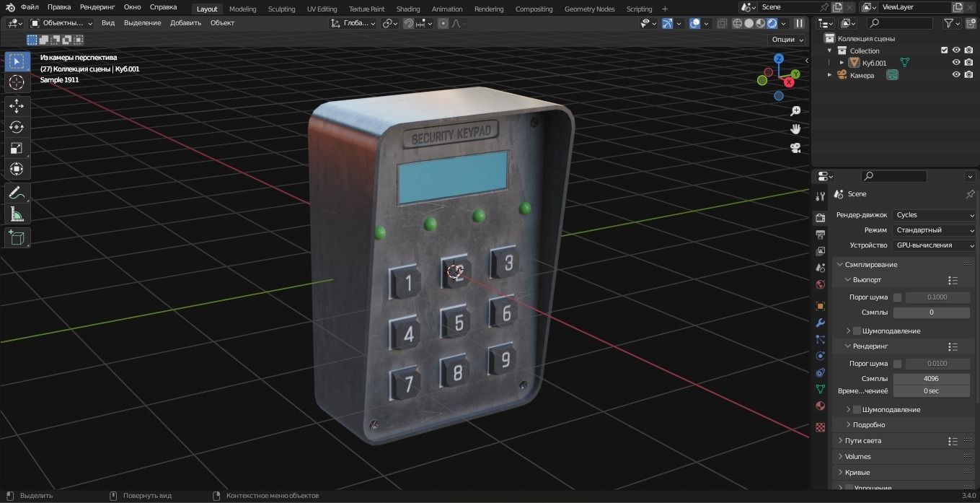
Task: Pause viewport render preview
Action: (799, 23)
